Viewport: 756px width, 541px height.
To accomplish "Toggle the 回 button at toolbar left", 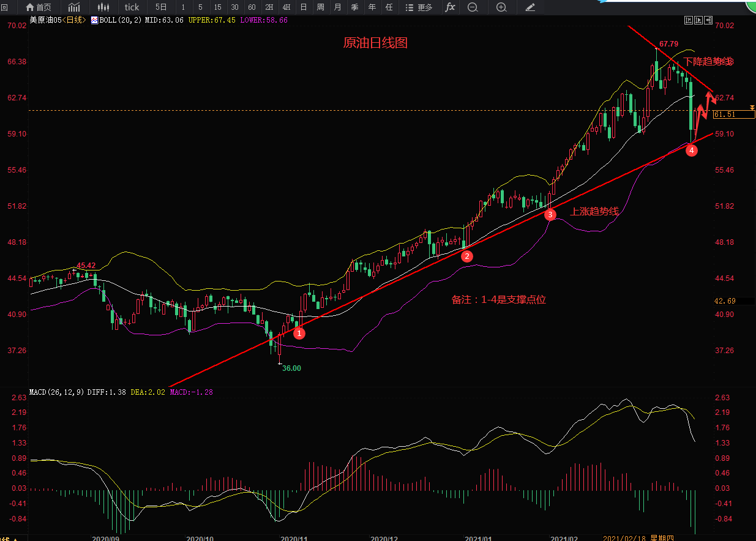I will click(4, 7).
